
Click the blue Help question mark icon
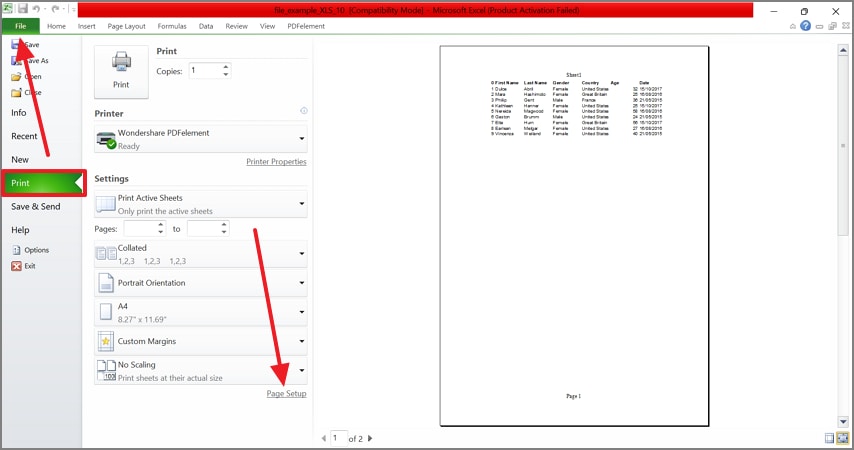click(806, 26)
